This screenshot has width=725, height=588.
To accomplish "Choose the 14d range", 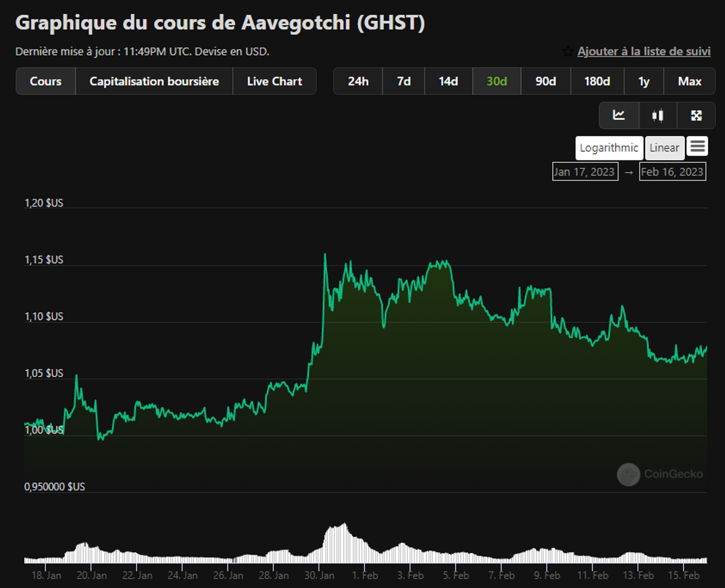I will tap(448, 81).
